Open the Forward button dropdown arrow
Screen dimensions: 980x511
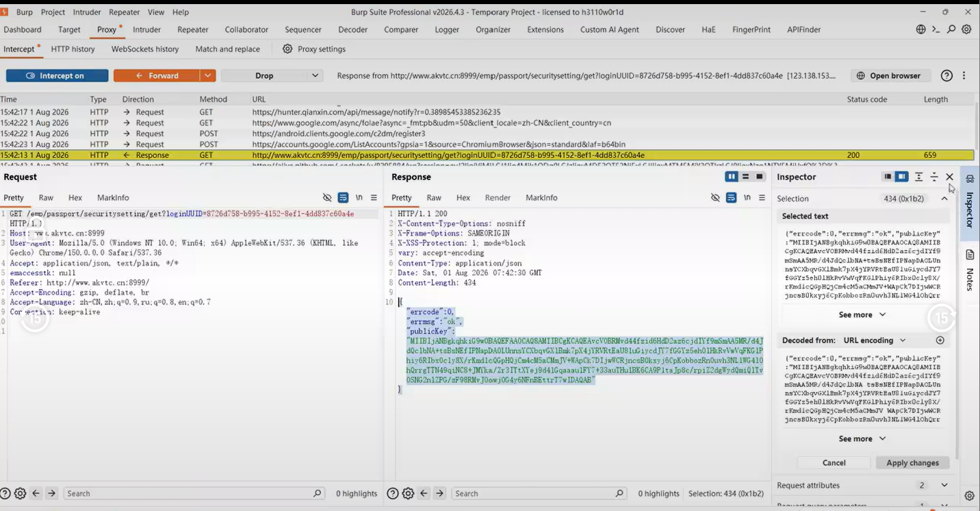pyautogui.click(x=208, y=75)
